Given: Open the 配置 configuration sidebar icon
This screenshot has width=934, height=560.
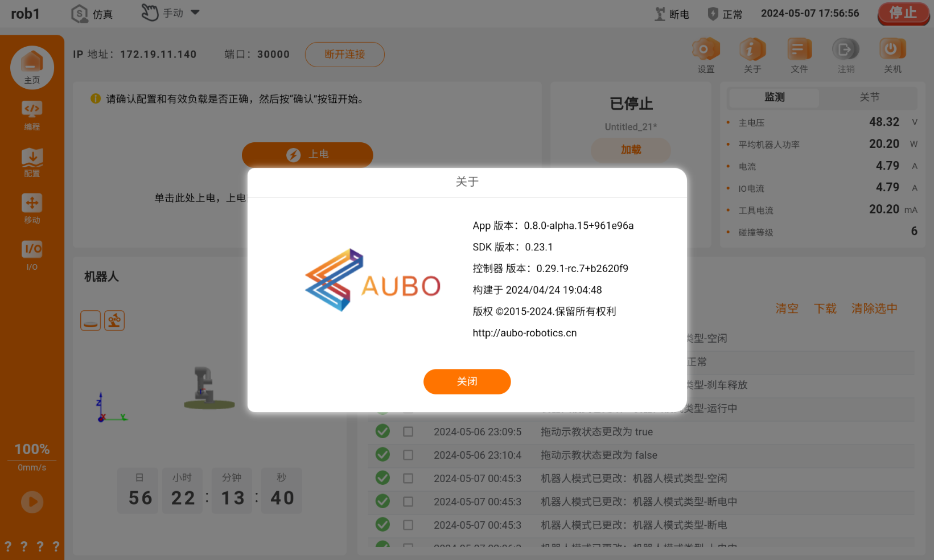Looking at the screenshot, I should pos(32,162).
